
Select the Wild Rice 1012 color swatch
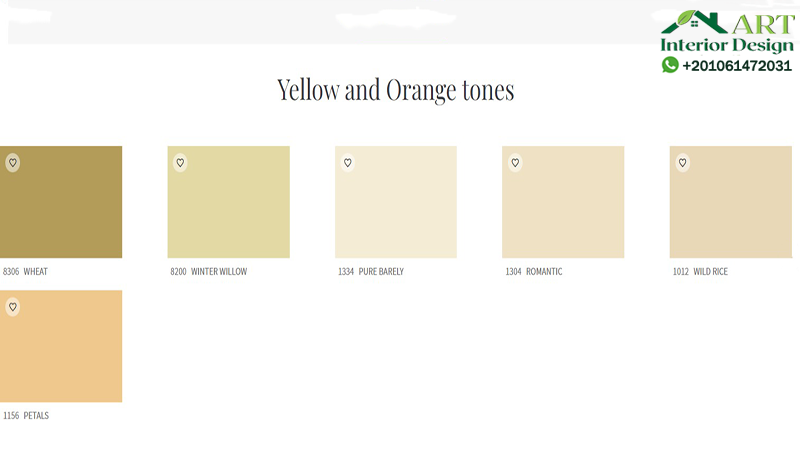click(x=731, y=210)
